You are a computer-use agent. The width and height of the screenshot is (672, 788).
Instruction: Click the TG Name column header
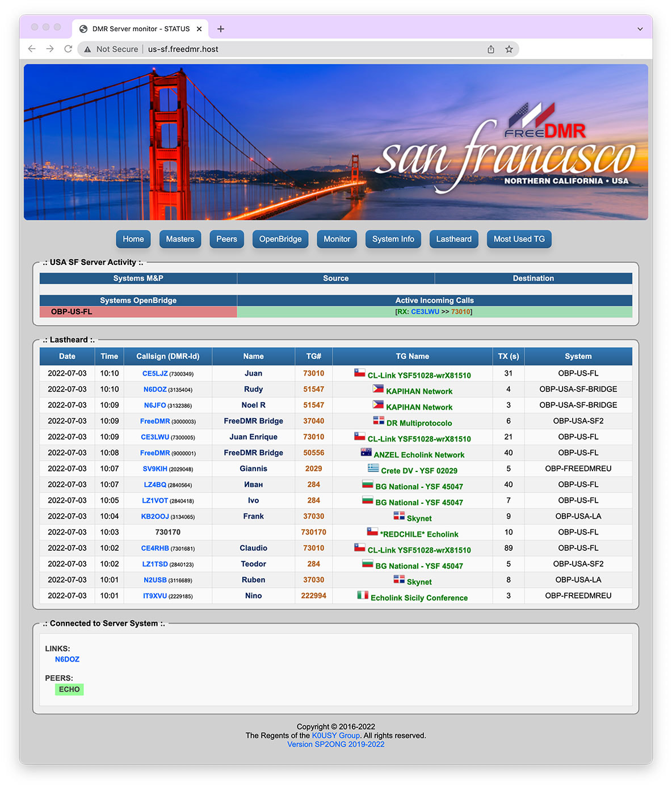413,356
